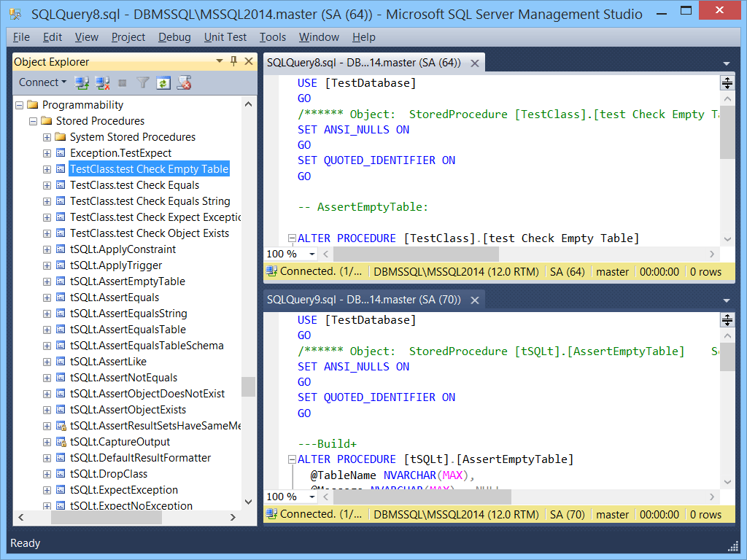Screen dimensions: 747x560
Task: Connect to a new database engine in Object Explorer
Action: 81,82
